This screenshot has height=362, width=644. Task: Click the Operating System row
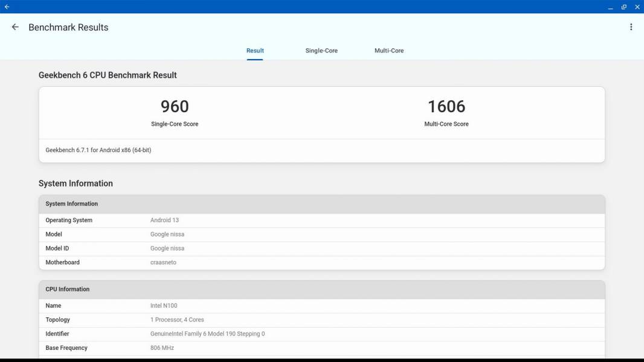point(321,220)
